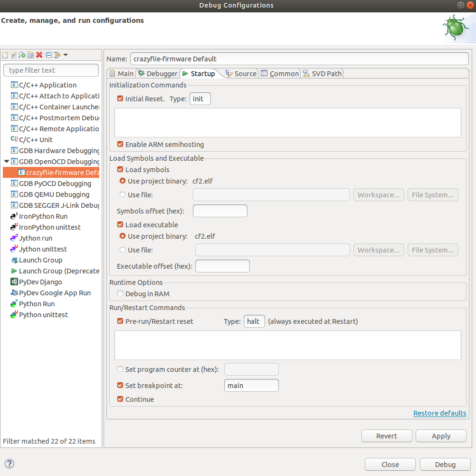Collapse all configuration tree items
Viewport: 476px width, 476px height.
tap(48, 55)
